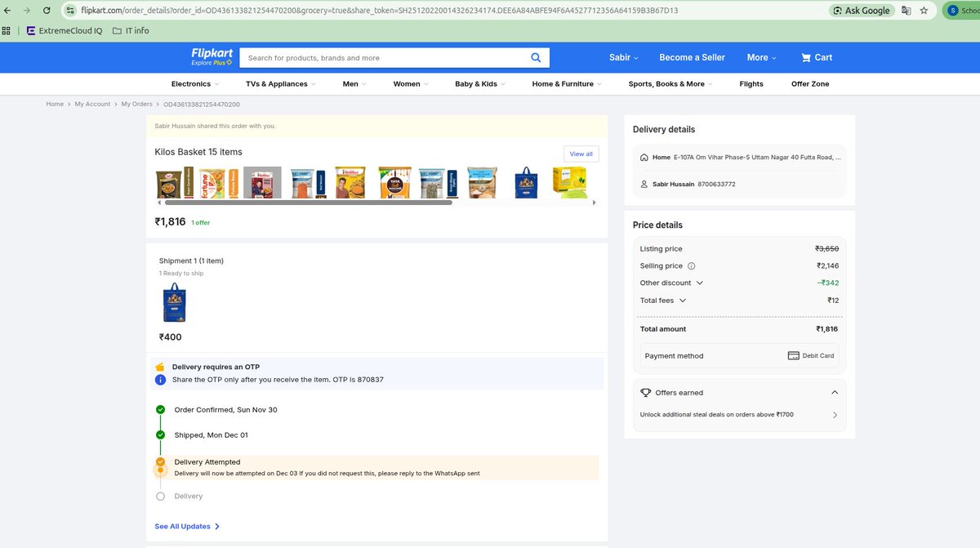Open the Home & Furniture category menu
Screen dimensions: 980x548
(567, 84)
